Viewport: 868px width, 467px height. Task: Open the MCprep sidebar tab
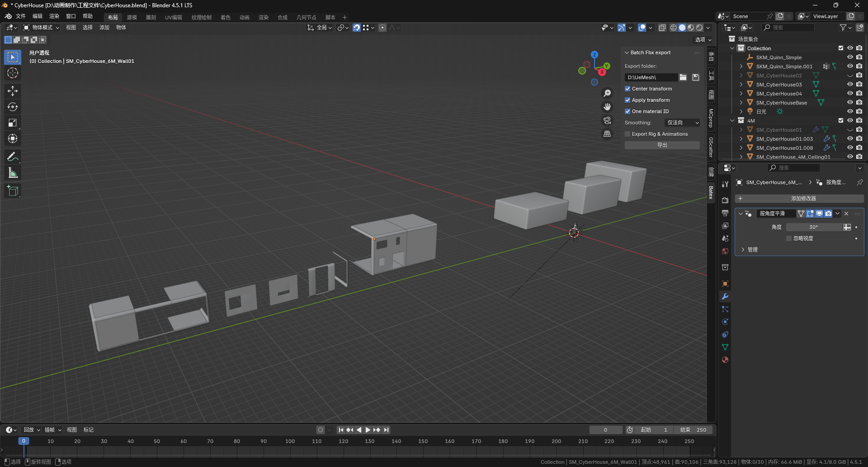(x=711, y=118)
